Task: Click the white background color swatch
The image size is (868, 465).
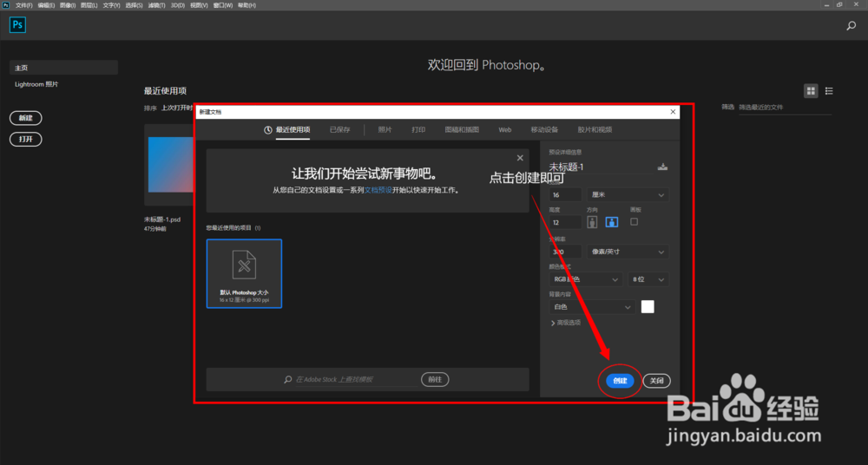Action: [648, 307]
